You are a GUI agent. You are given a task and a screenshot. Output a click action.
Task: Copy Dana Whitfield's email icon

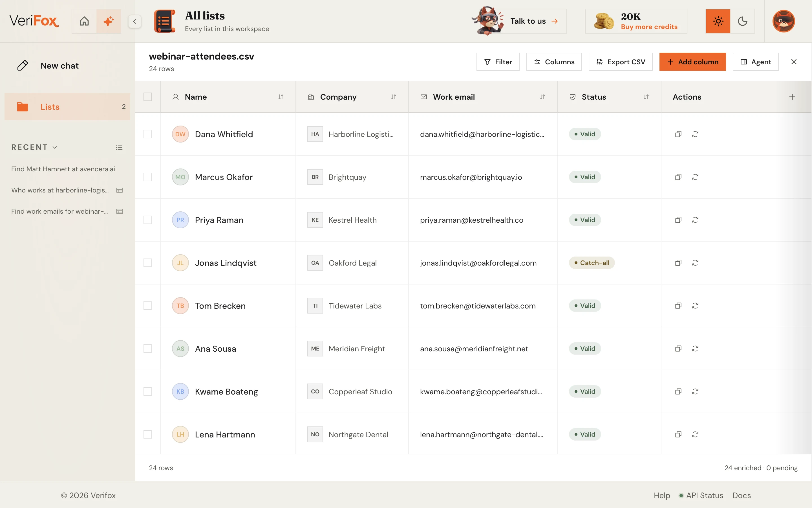[678, 134]
